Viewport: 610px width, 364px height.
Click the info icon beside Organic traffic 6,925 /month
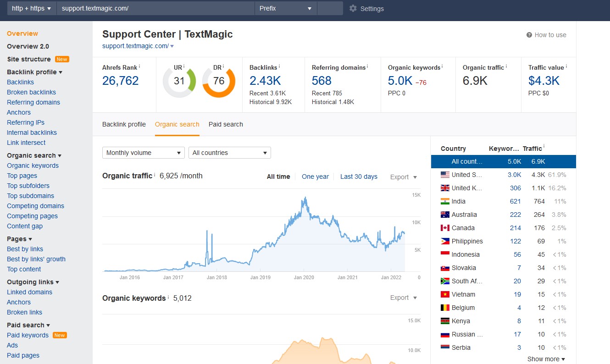tap(155, 175)
